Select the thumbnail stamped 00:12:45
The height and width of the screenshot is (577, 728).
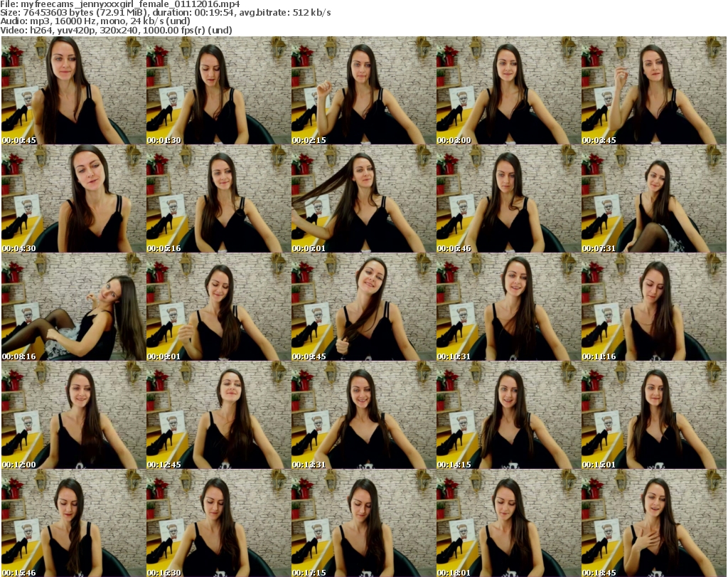coord(218,415)
